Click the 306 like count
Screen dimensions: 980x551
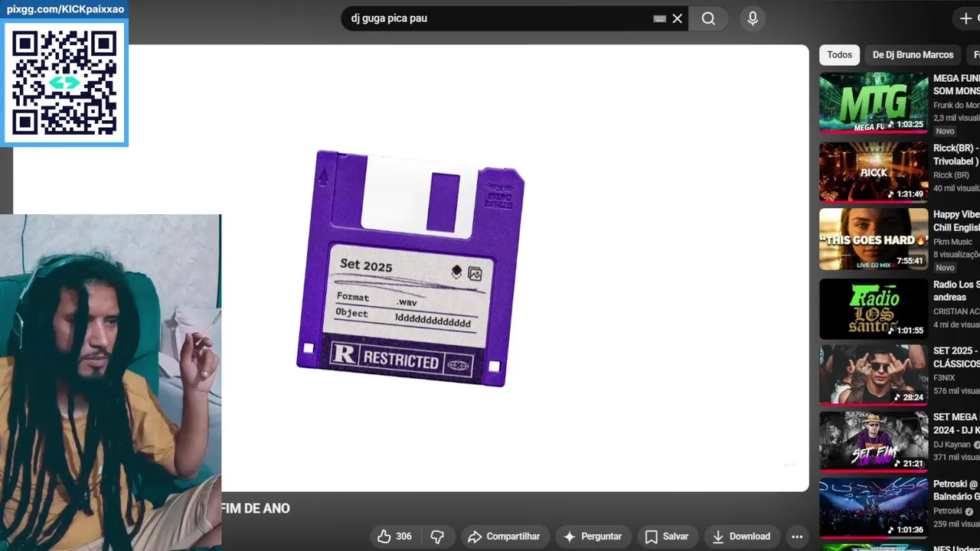click(403, 536)
